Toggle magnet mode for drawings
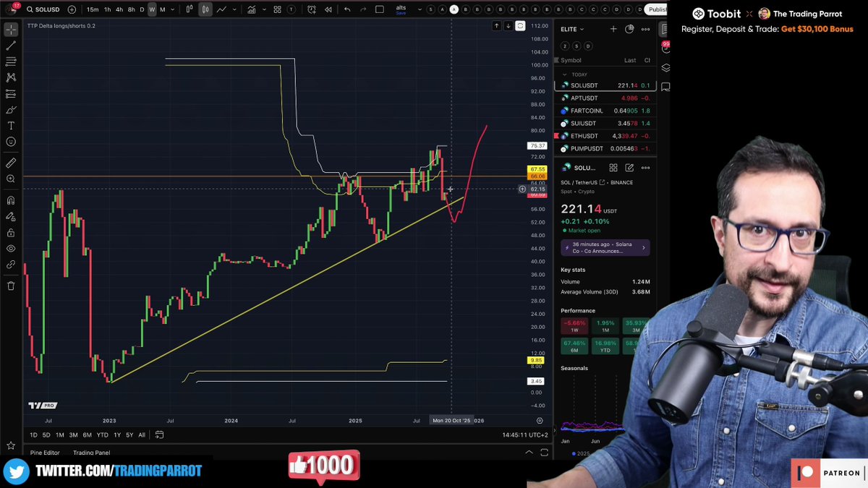 (x=11, y=200)
